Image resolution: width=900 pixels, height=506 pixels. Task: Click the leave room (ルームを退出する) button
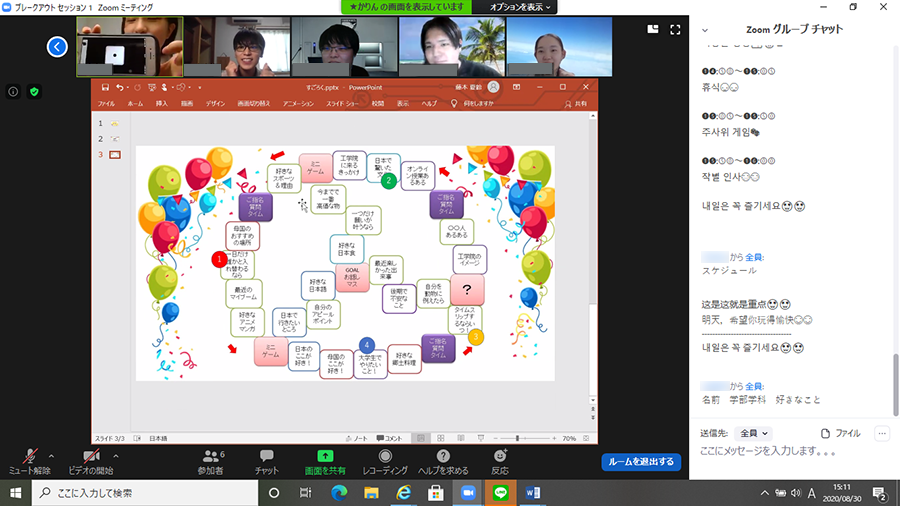pyautogui.click(x=641, y=462)
